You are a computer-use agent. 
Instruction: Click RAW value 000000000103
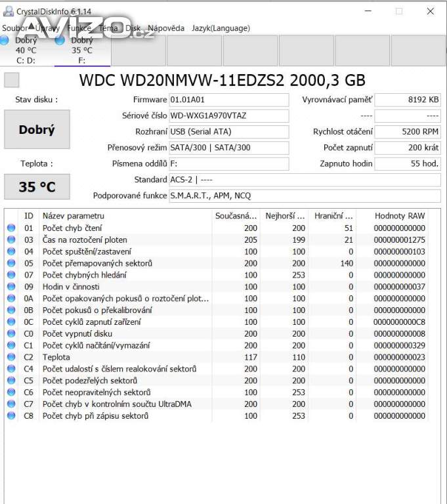point(399,251)
